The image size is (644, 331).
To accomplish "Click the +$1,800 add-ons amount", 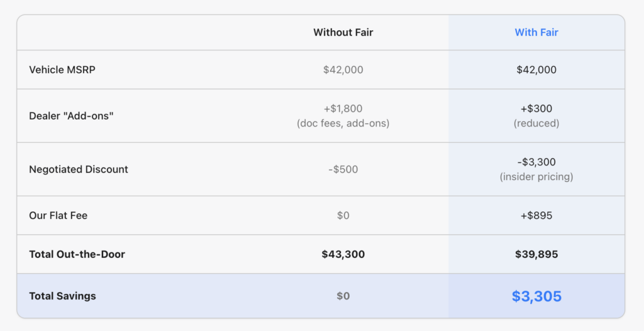I will pyautogui.click(x=343, y=109).
